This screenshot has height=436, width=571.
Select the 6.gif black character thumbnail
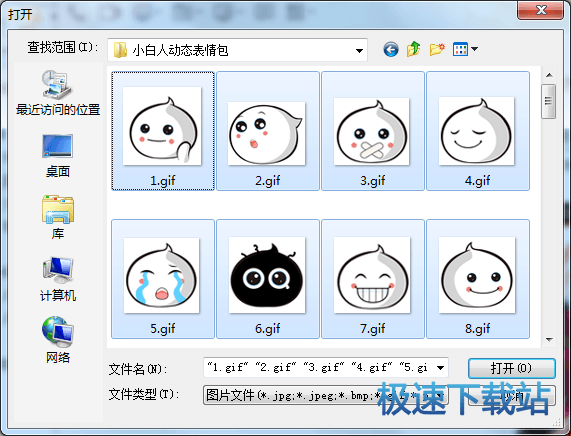pos(267,275)
